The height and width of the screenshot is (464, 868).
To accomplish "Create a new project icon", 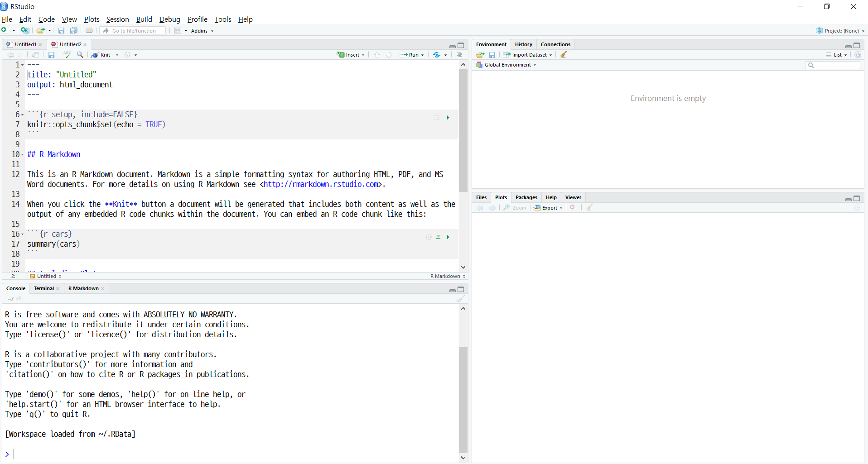I will point(25,30).
